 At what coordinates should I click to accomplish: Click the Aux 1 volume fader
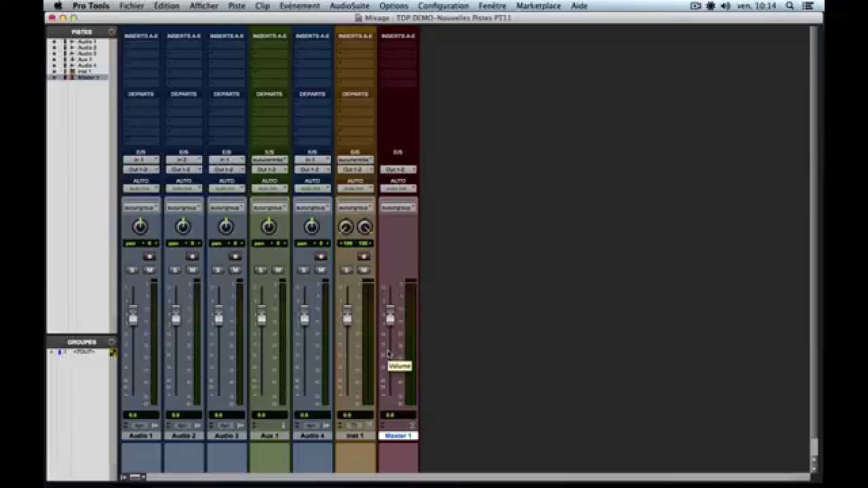tap(261, 317)
